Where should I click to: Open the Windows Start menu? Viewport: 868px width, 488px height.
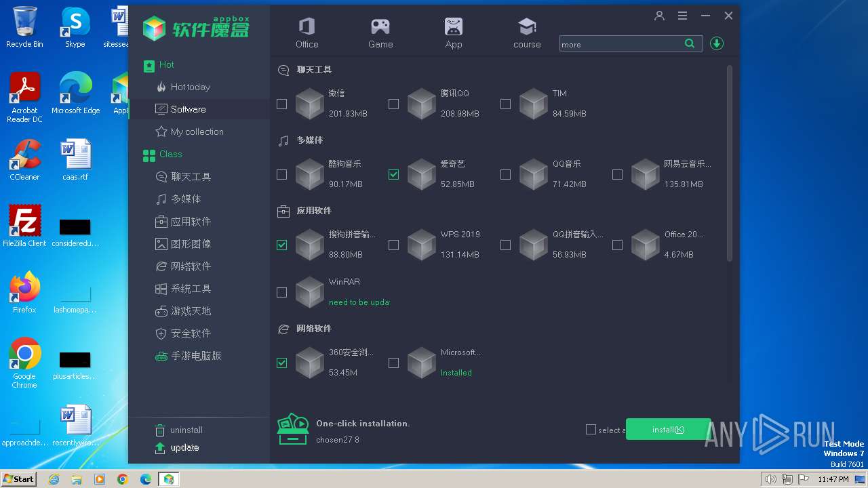[18, 479]
